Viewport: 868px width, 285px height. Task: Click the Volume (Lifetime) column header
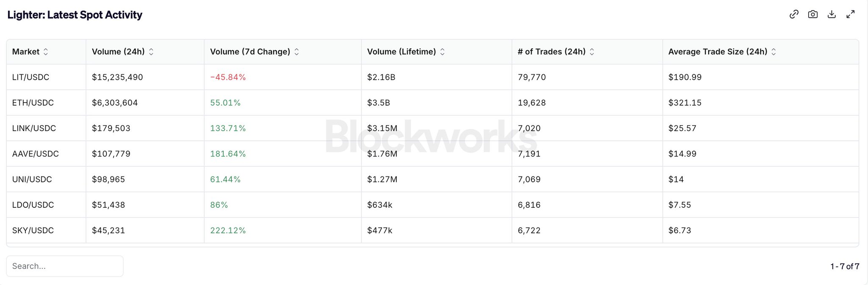point(401,52)
